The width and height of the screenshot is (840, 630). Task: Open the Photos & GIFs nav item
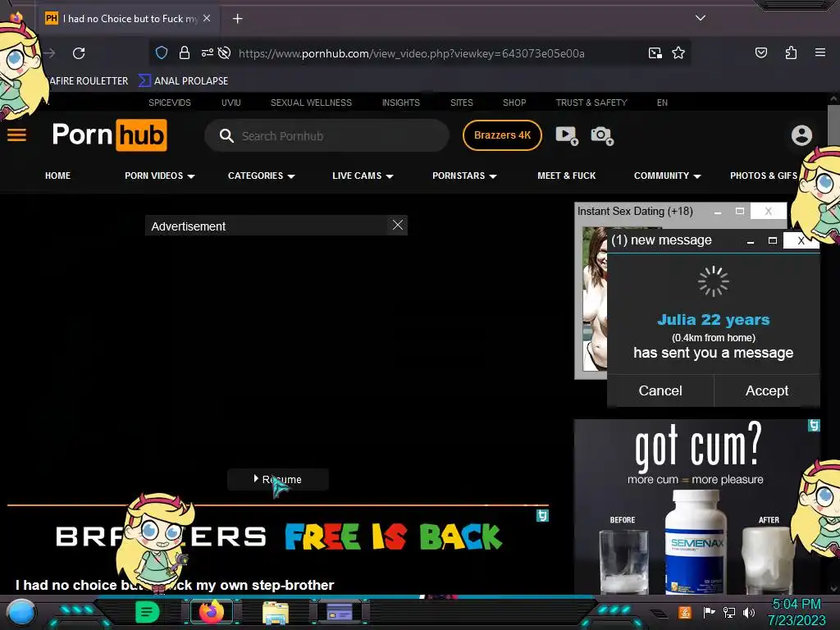pos(764,176)
